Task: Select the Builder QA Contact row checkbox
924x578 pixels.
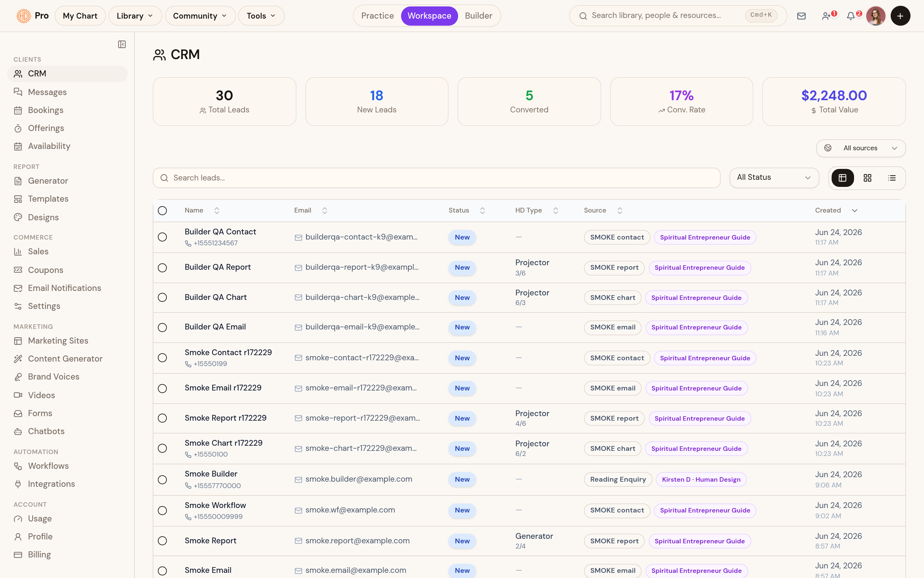Action: pyautogui.click(x=162, y=237)
